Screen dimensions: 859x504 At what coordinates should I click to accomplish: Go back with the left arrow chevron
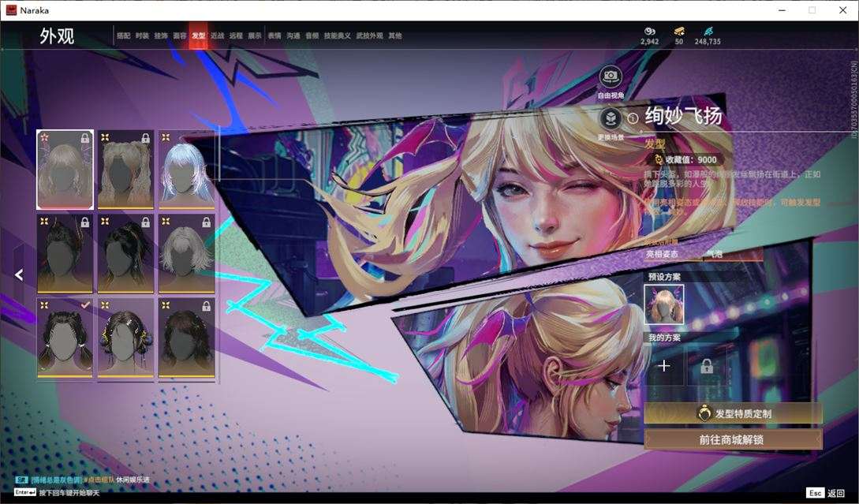pyautogui.click(x=19, y=274)
